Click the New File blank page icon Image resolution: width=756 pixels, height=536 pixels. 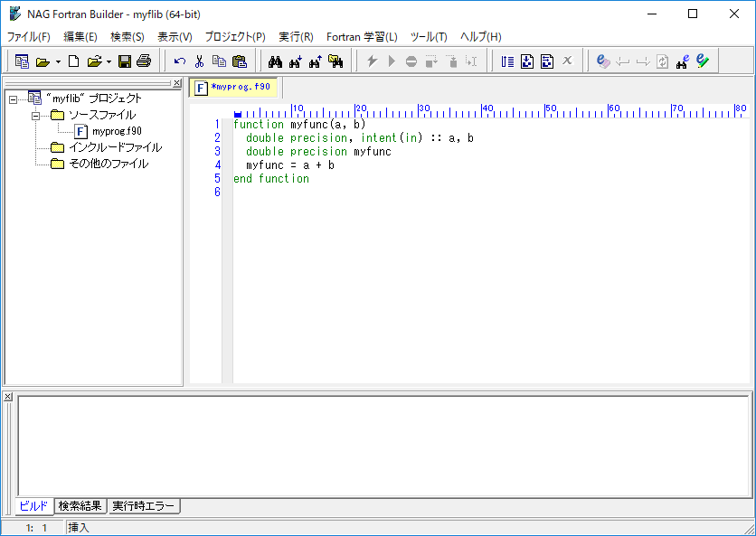coord(74,61)
